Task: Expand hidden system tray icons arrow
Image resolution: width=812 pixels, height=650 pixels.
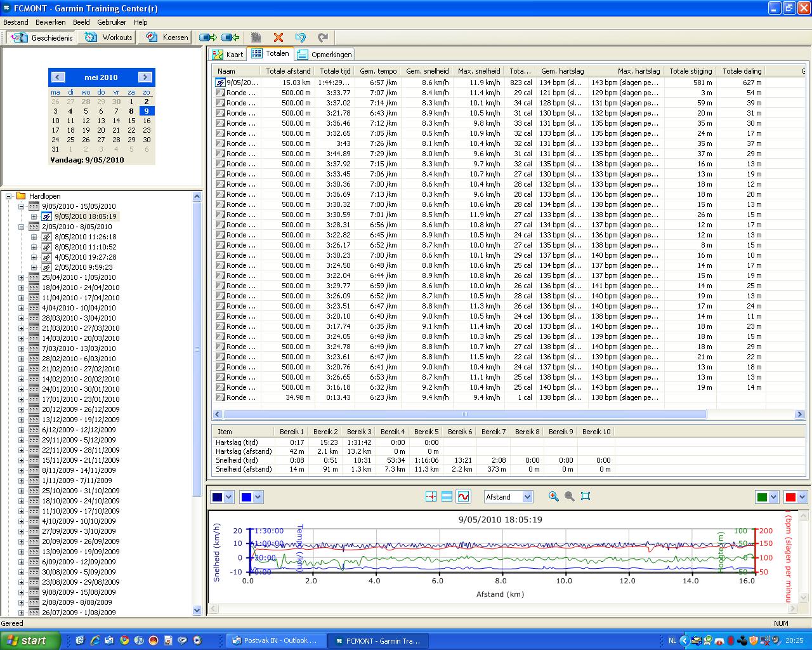Action: tap(684, 641)
